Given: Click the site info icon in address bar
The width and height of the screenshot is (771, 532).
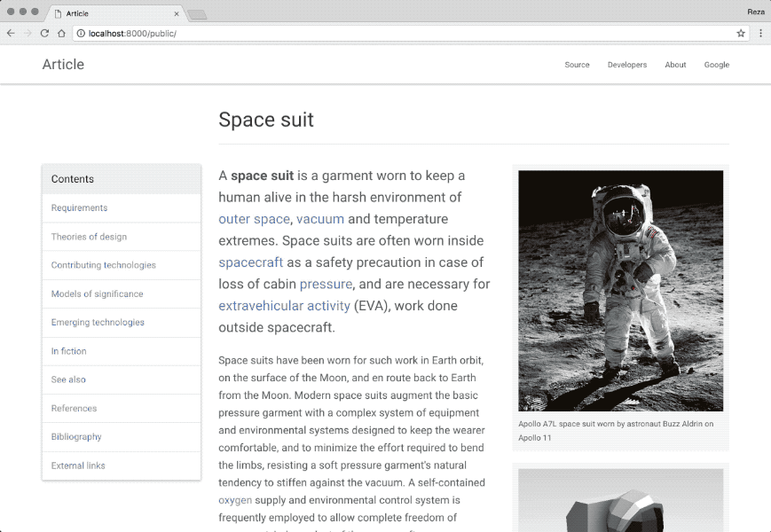Looking at the screenshot, I should [x=81, y=34].
